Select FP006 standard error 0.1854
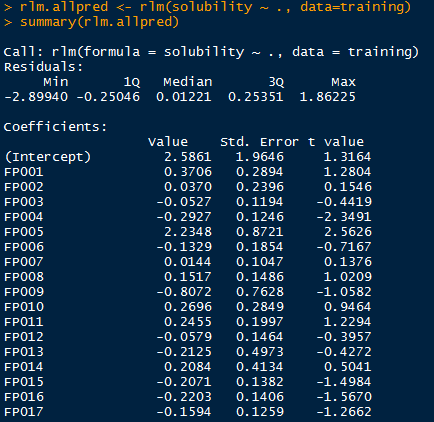The image size is (434, 422). (260, 247)
